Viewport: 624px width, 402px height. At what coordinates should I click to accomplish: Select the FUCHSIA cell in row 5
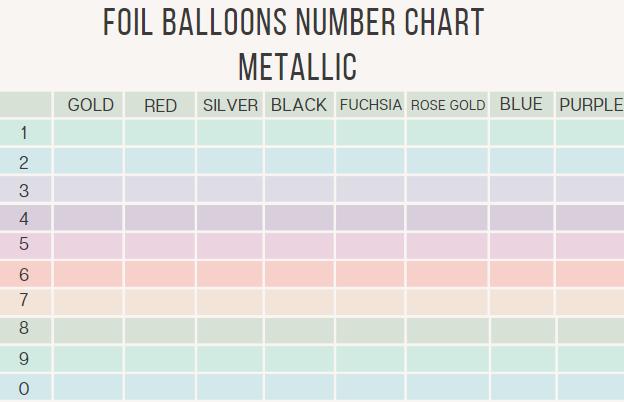[370, 246]
